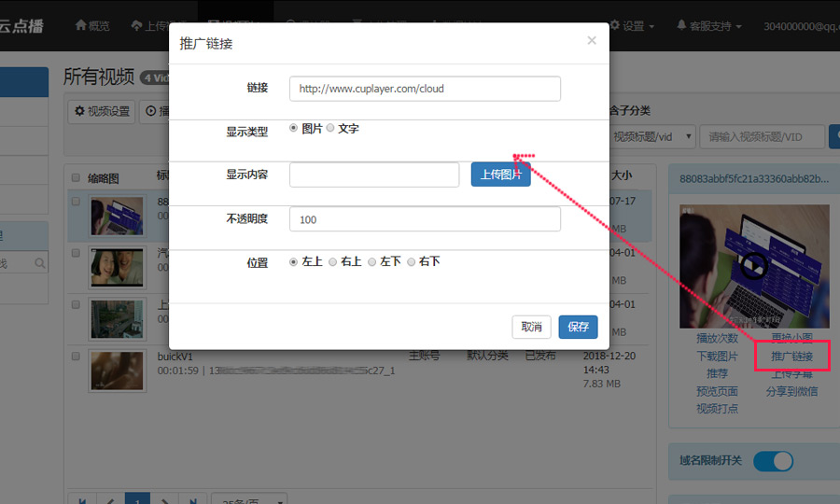This screenshot has height=504, width=840.
Task: Toggle the 域名限制开关 switch
Action: point(773,460)
